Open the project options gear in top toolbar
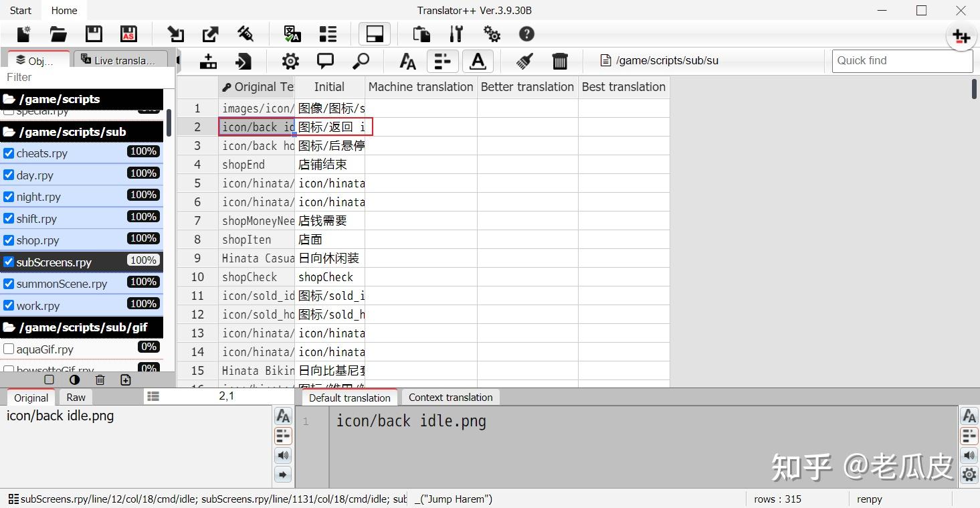980x508 pixels. point(492,33)
